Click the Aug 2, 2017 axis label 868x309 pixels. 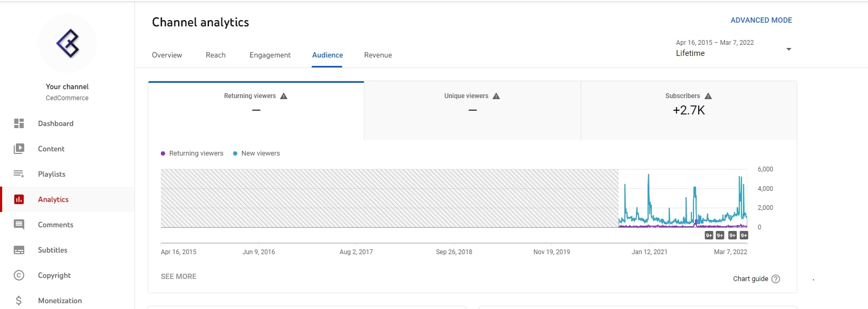pos(356,252)
